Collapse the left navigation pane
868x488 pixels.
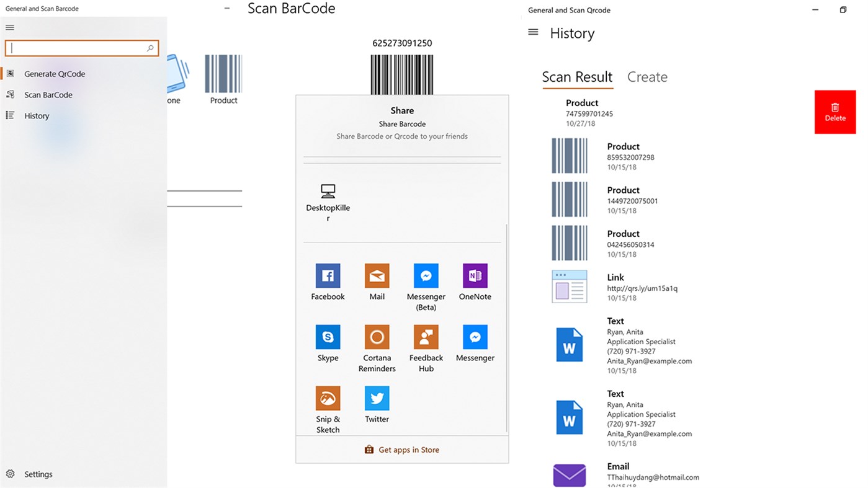[x=9, y=27]
